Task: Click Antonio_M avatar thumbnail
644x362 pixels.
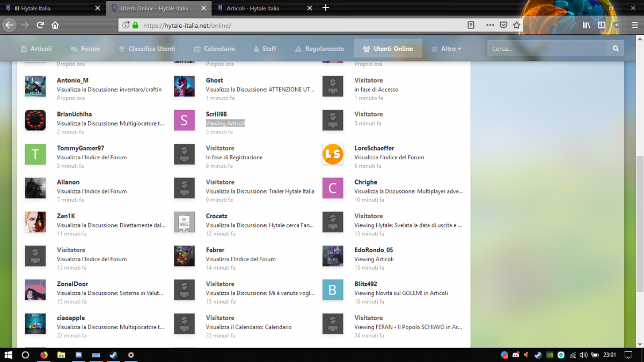Action: 35,86
